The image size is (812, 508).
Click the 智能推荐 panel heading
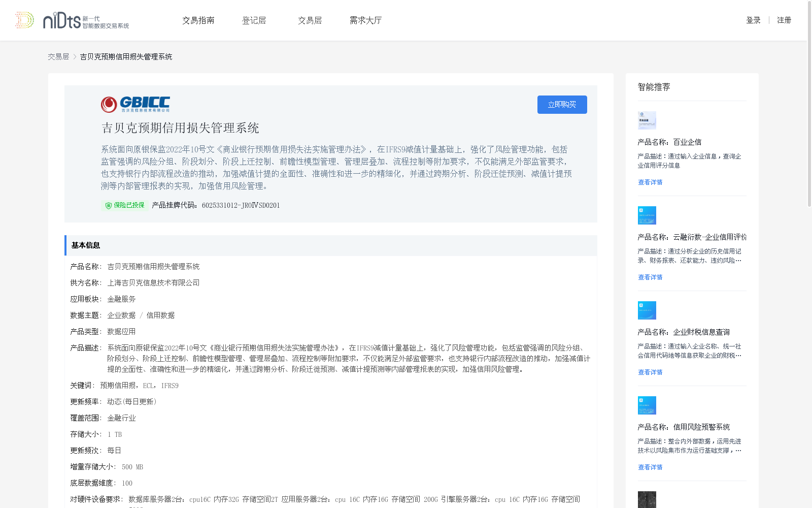[654, 87]
